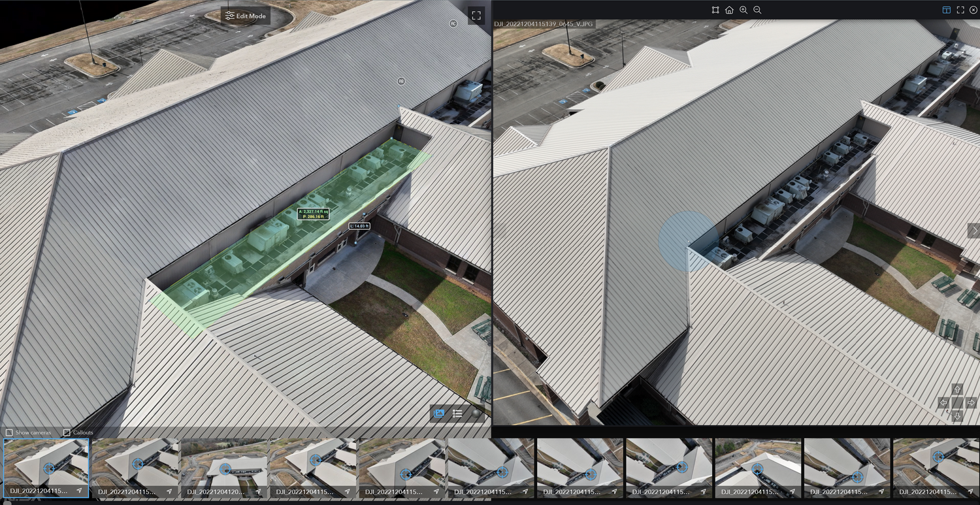Click the down arrow navigation pad
Viewport: 980px width, 505px height.
tap(958, 416)
